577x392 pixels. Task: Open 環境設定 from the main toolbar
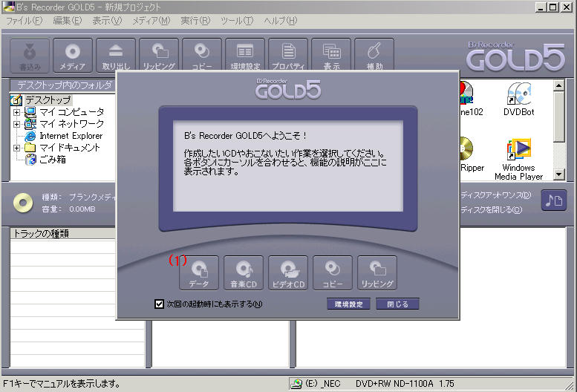pyautogui.click(x=245, y=54)
